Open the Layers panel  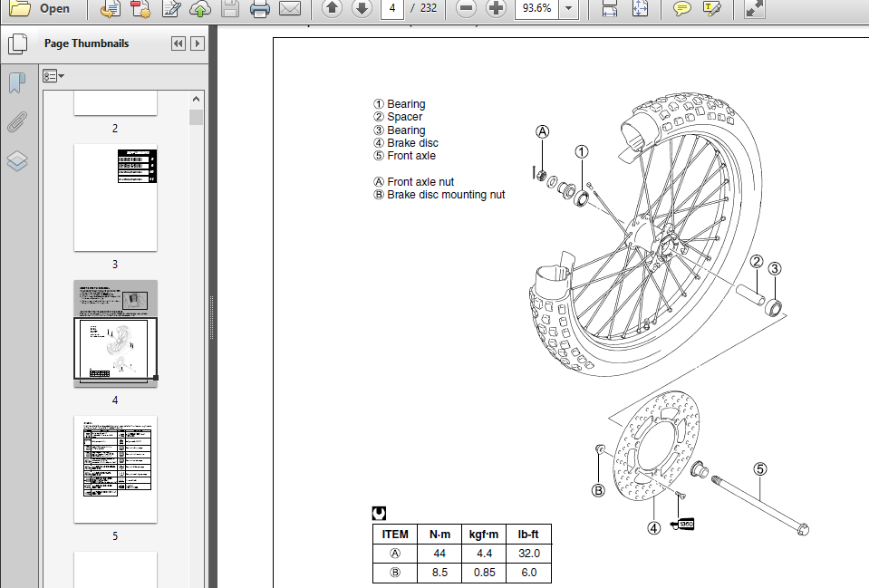[17, 160]
